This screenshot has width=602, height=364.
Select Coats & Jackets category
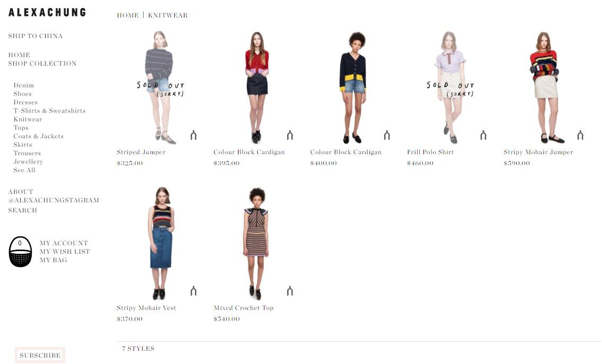38,136
